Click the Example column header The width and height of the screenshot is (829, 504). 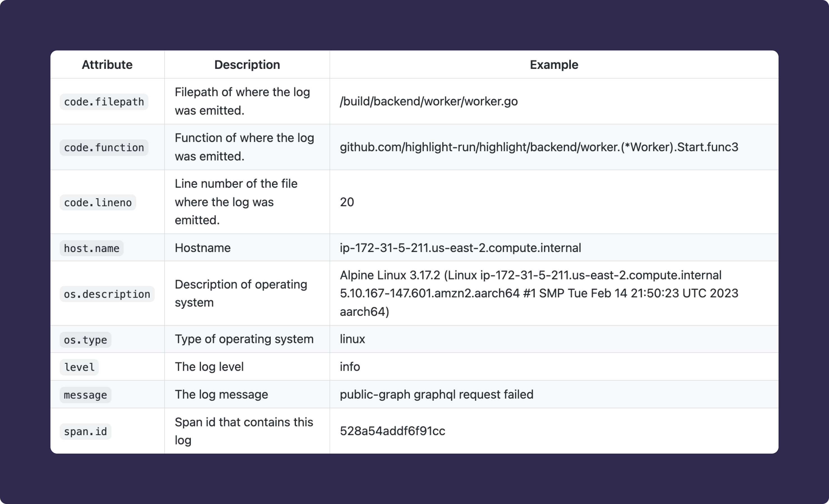point(554,65)
